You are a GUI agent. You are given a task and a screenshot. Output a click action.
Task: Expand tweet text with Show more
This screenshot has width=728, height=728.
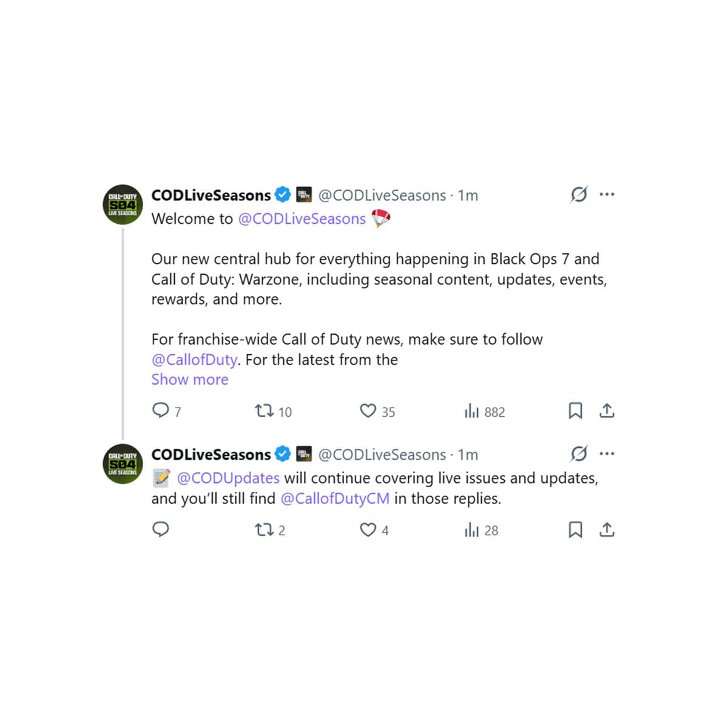190,379
